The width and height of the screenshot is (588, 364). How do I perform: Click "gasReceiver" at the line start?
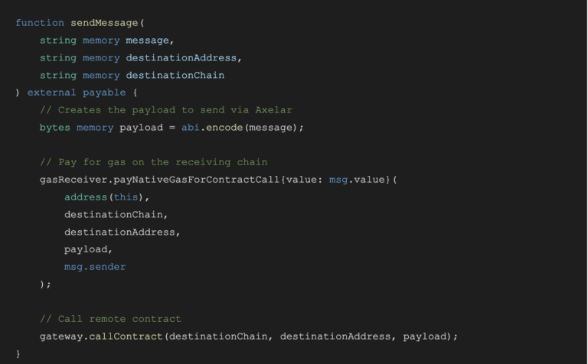click(73, 180)
